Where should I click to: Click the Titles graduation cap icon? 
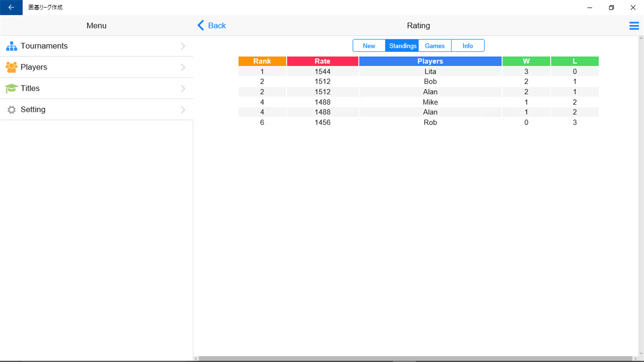(12, 88)
